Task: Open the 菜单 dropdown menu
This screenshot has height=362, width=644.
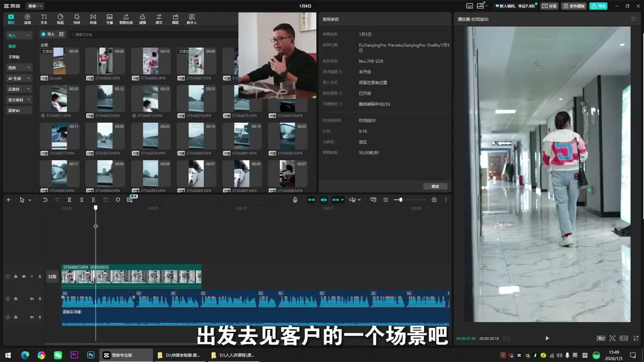Action: pyautogui.click(x=35, y=6)
